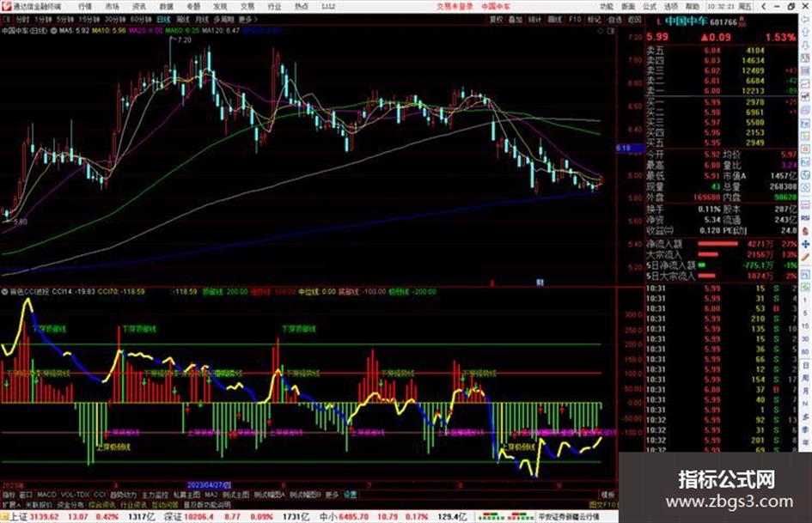Click 模板 template button at bottom right
This screenshot has width=812, height=523.
coord(607,495)
